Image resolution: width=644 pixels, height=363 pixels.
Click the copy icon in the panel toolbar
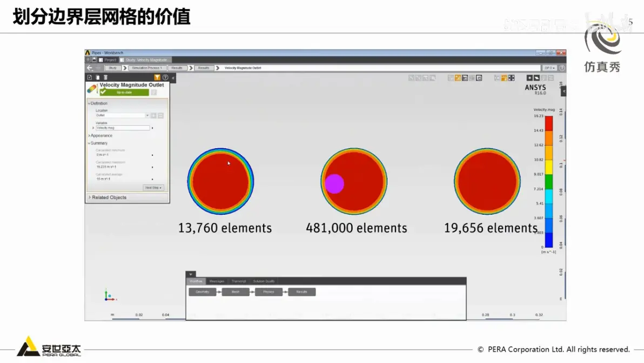coord(98,77)
